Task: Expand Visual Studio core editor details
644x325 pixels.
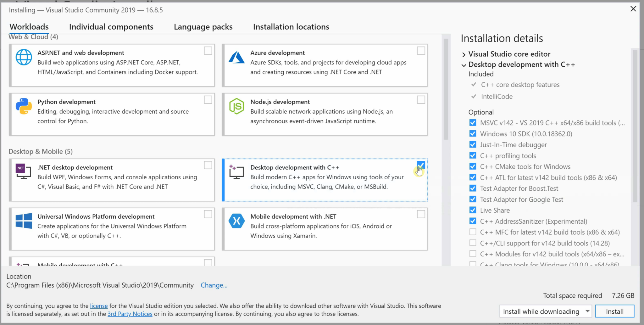Action: point(464,54)
